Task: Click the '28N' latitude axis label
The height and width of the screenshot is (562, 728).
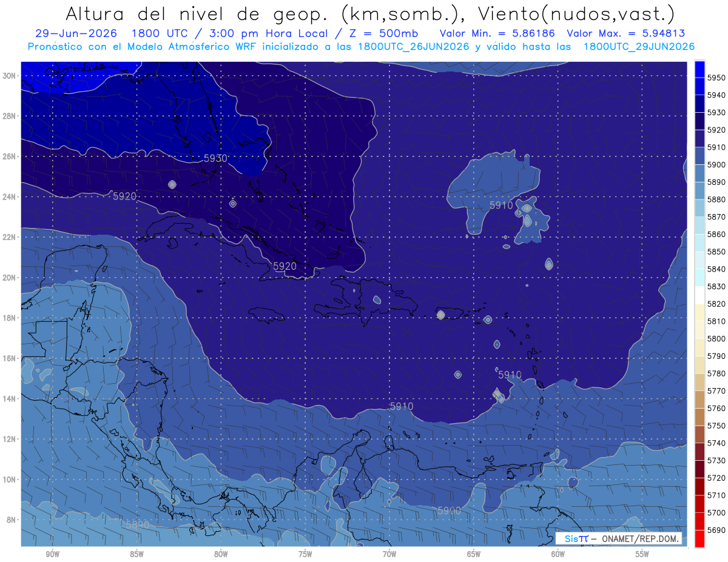Action: [x=10, y=116]
